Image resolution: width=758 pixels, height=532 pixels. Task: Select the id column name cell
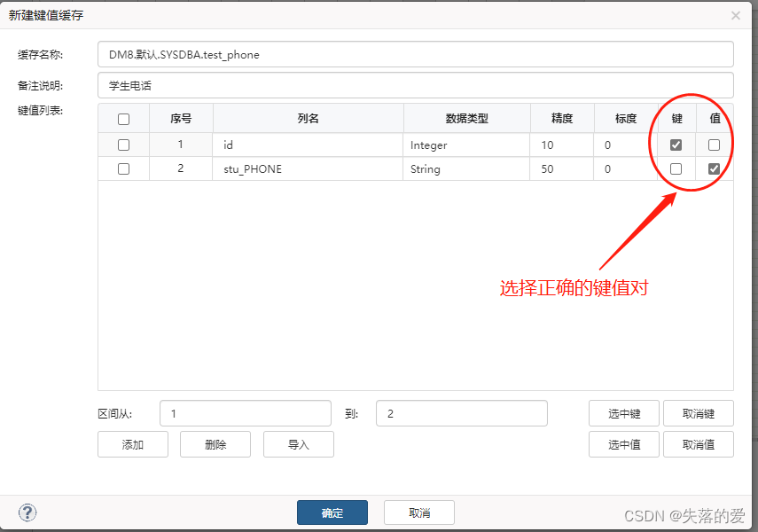[x=308, y=145]
